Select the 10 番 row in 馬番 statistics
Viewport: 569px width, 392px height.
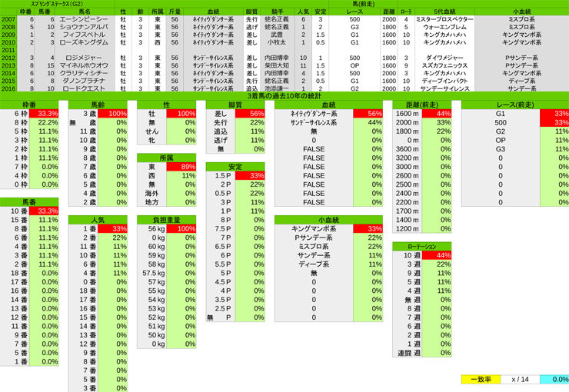coord(29,211)
